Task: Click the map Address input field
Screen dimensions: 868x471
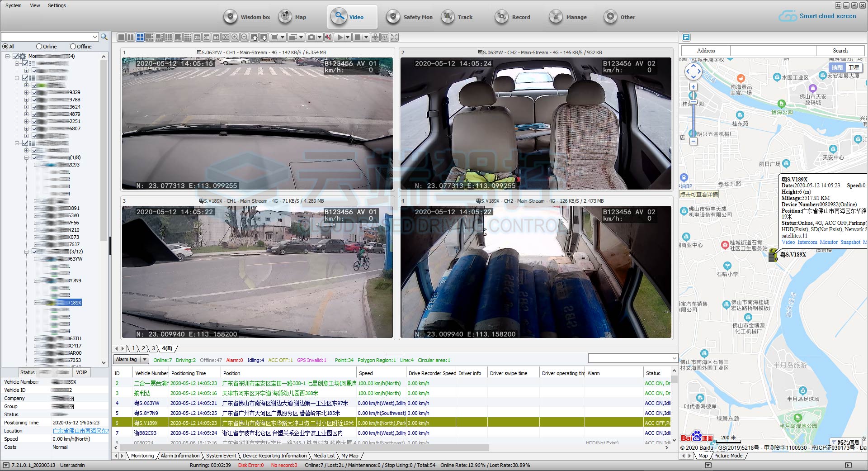Action: point(773,51)
